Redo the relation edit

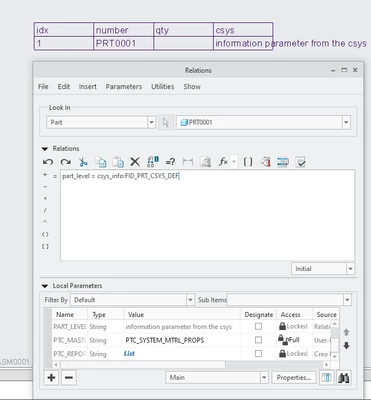pos(66,162)
